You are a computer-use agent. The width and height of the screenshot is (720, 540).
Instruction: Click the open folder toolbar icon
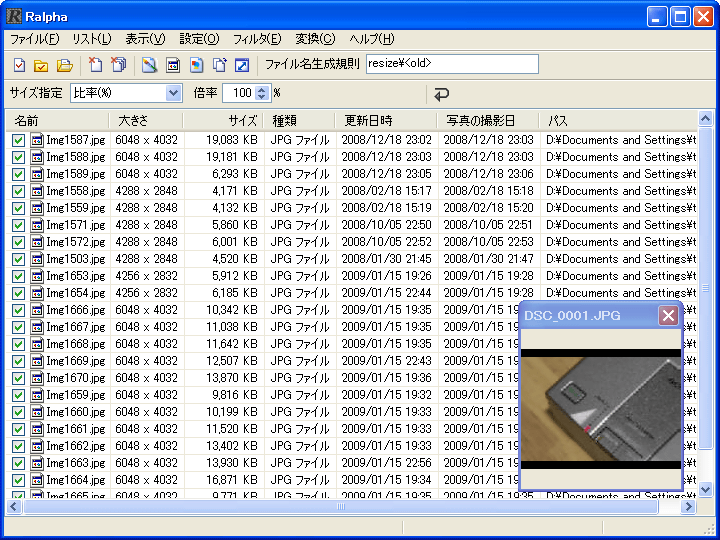tap(64, 66)
